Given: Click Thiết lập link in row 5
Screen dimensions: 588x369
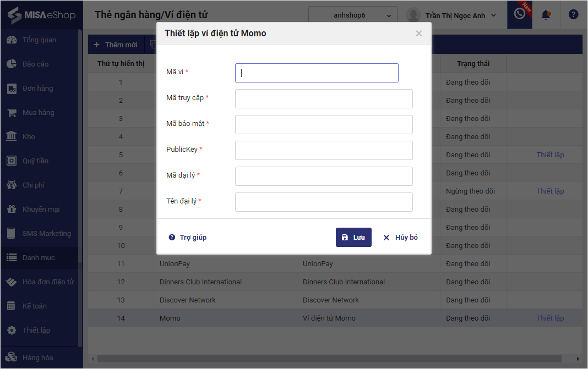Looking at the screenshot, I should (x=550, y=155).
